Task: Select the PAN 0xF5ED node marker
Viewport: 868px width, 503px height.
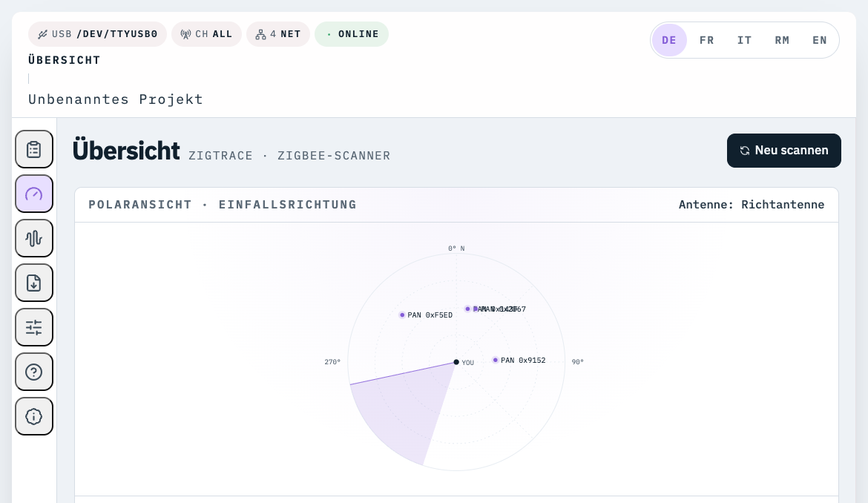Action: point(403,315)
